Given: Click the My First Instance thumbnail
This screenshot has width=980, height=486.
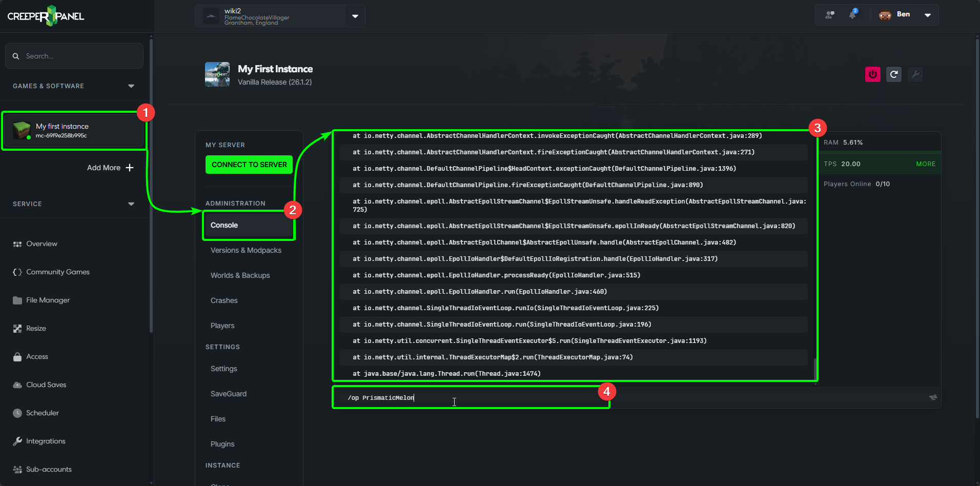Looking at the screenshot, I should 217,74.
